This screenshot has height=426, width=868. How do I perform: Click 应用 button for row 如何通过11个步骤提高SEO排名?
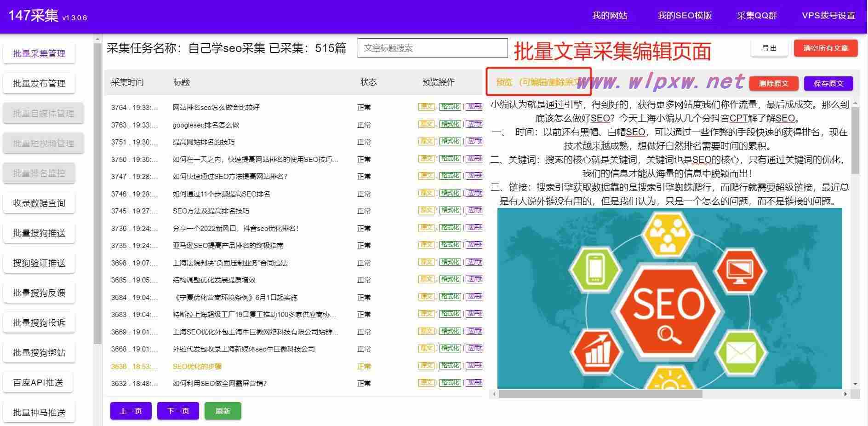(474, 193)
